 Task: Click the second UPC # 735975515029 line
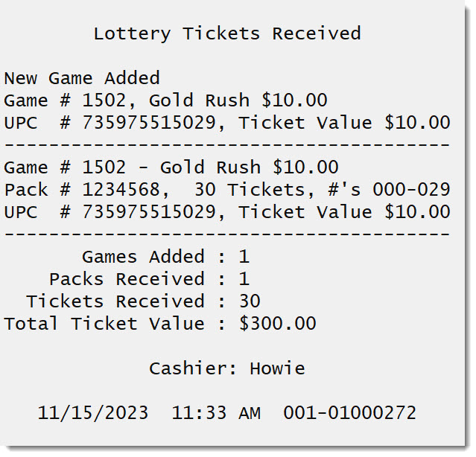(x=227, y=212)
